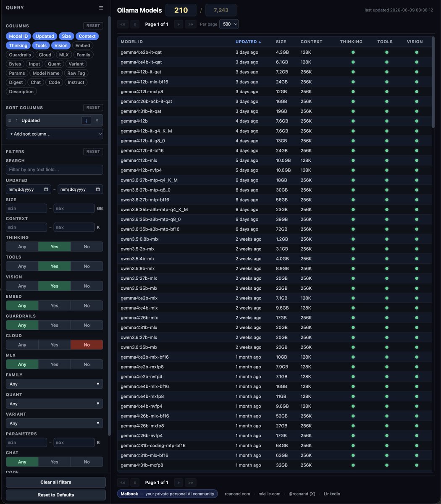Viewport: 441px width, 504px height.
Task: Reset the Sort Columns section
Action: pos(93,108)
